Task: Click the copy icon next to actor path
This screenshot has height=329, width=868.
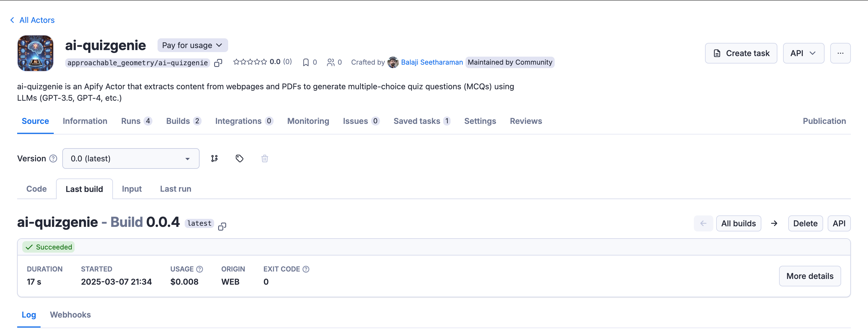Action: point(219,63)
